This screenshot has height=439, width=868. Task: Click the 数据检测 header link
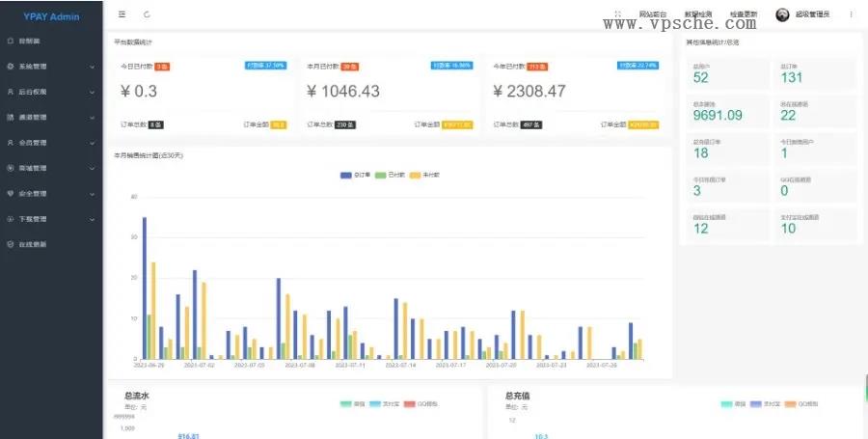pos(698,14)
